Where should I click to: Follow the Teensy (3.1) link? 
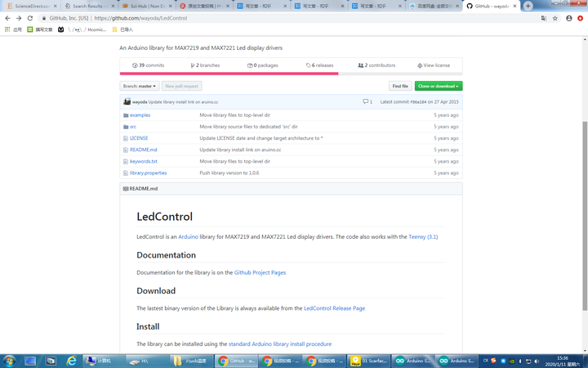[423, 237]
